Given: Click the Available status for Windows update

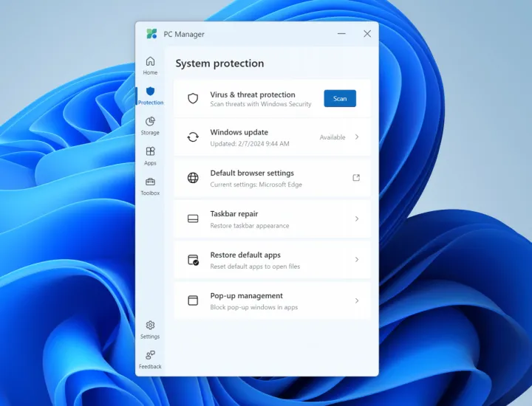Looking at the screenshot, I should (332, 137).
